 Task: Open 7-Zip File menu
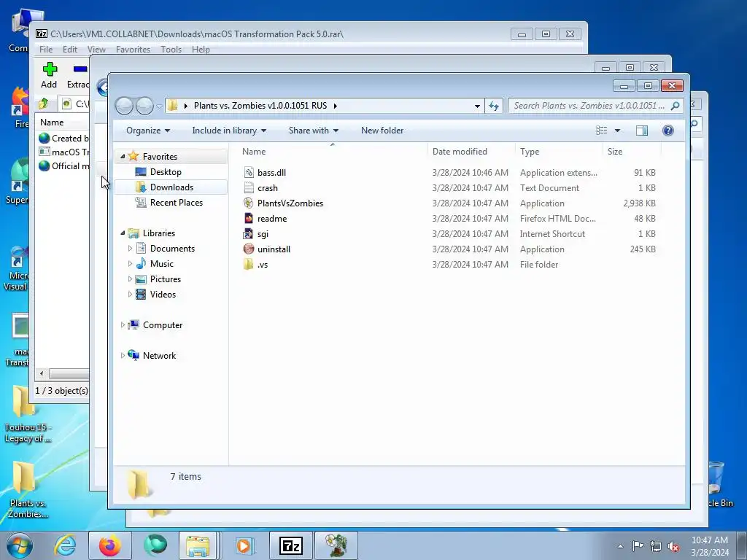coord(46,50)
